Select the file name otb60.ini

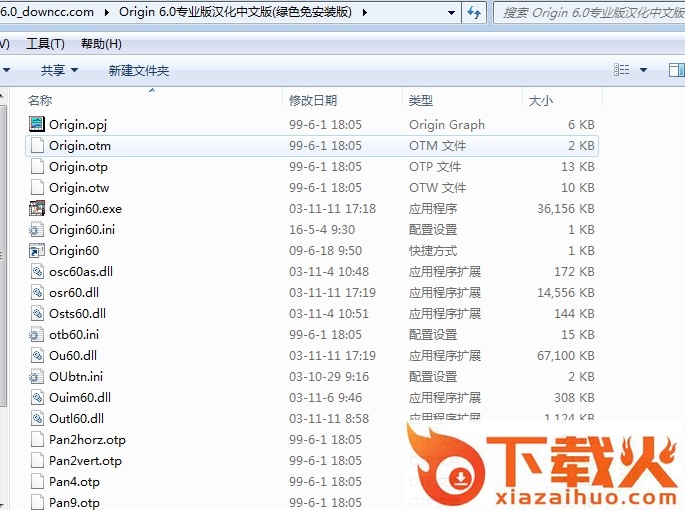click(x=74, y=334)
